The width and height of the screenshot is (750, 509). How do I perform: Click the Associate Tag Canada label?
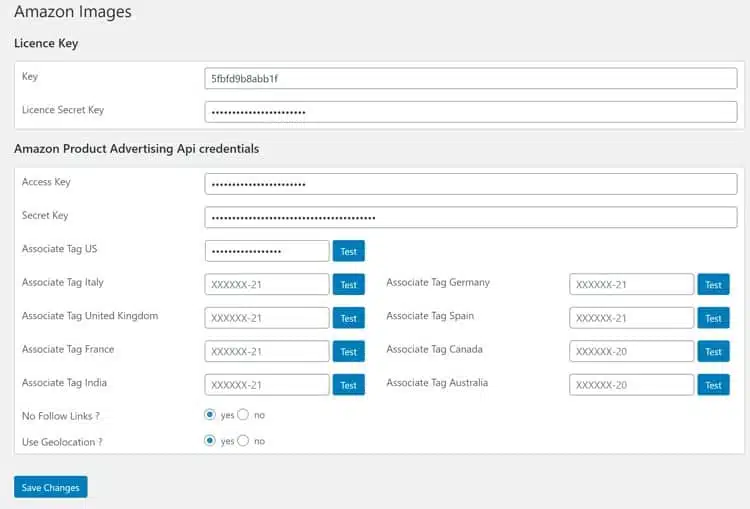click(x=434, y=349)
